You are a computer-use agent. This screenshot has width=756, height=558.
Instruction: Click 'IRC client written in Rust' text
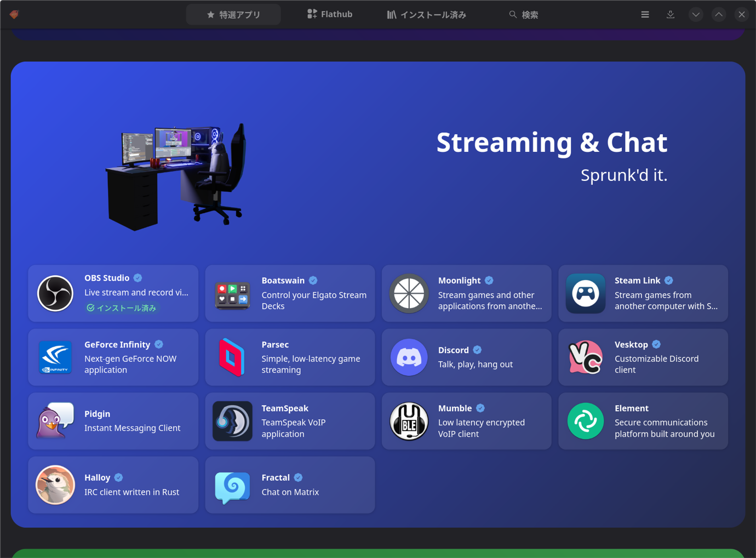point(131,492)
